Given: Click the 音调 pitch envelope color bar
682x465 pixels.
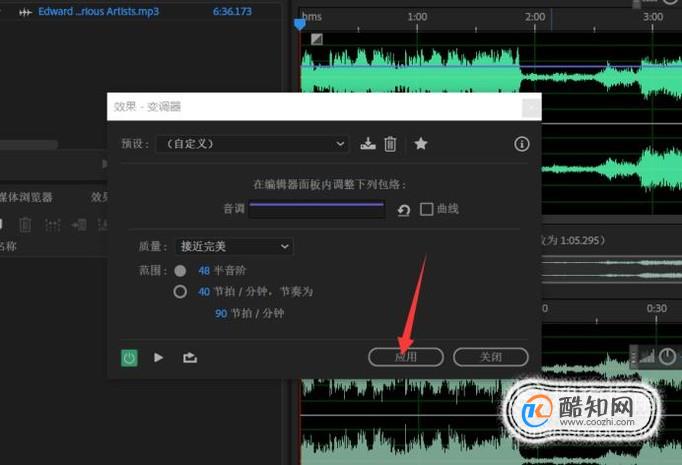Looking at the screenshot, I should coord(317,209).
